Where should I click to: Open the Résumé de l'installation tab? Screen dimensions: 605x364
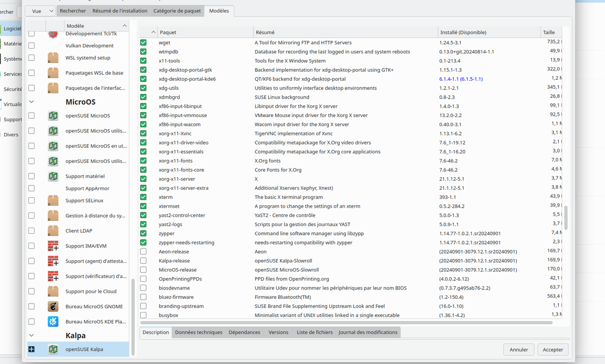coord(120,11)
